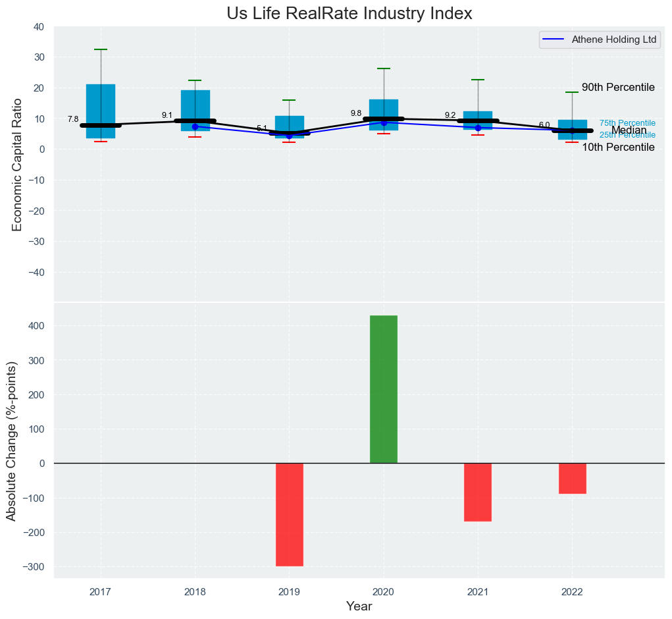The width and height of the screenshot is (672, 619).
Task: Click the red 2022 absolute change bar
Action: coord(572,478)
